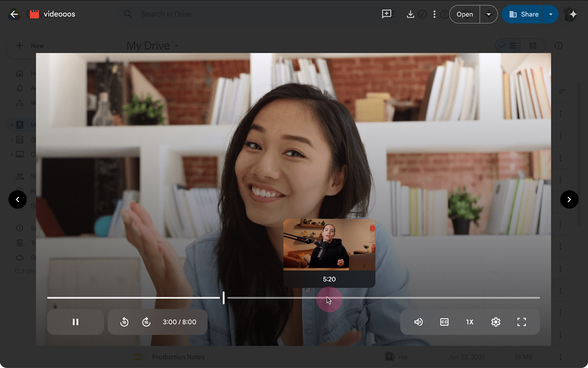Viewport: 588px width, 368px height.
Task: Enter fullscreen mode with the fullscreen icon
Action: 522,322
